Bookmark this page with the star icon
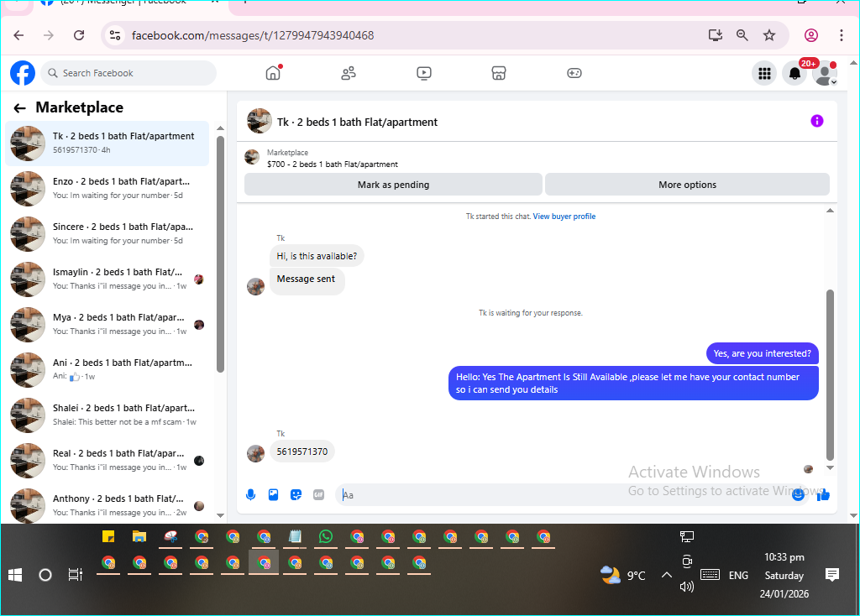This screenshot has width=860, height=616. (x=769, y=35)
